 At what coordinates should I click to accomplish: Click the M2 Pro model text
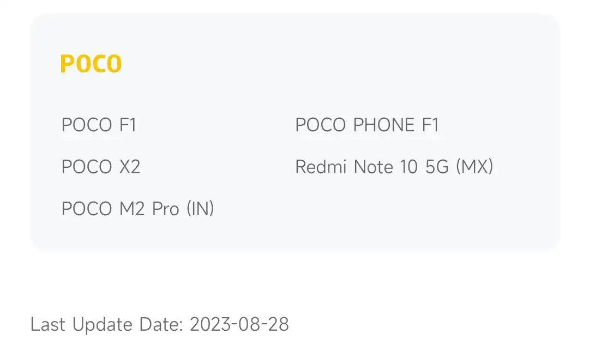coord(149,209)
